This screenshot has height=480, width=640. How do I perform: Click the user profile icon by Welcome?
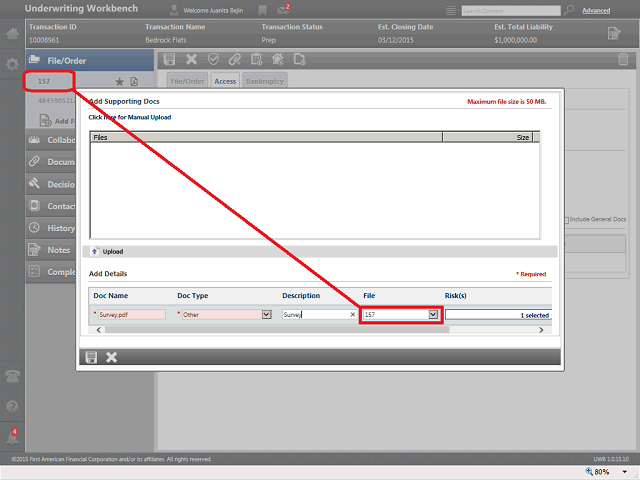click(174, 10)
